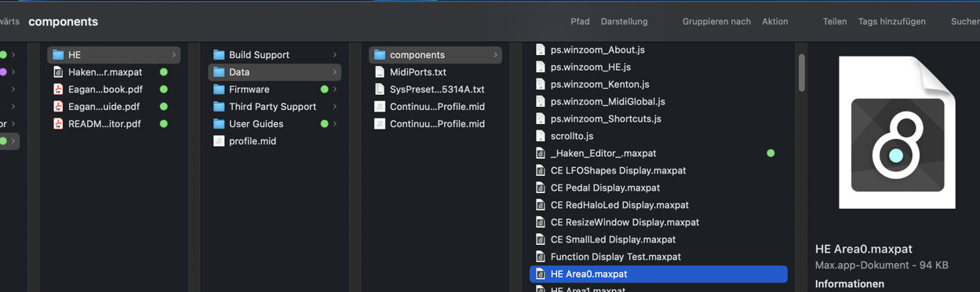The height and width of the screenshot is (292, 980).
Task: Click the components window title
Action: coord(63,22)
